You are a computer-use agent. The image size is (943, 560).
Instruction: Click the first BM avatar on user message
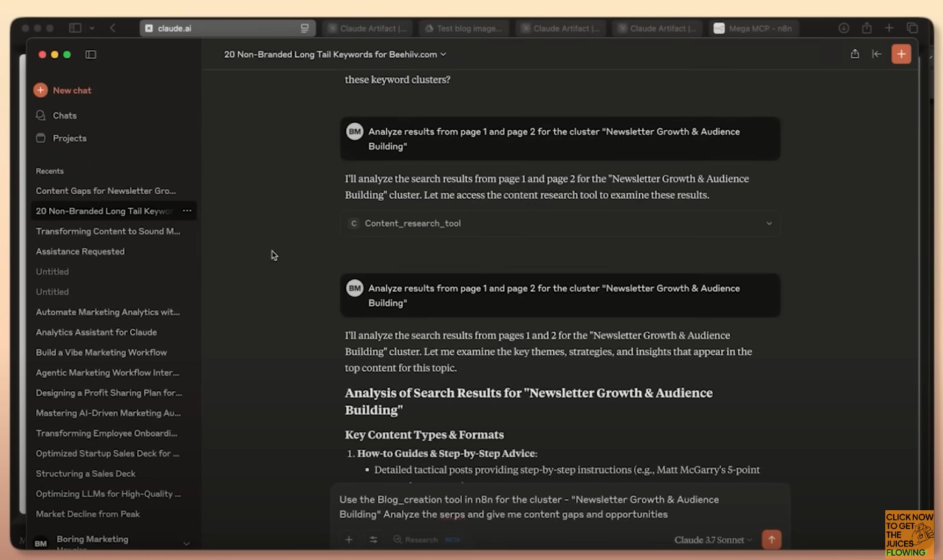355,131
